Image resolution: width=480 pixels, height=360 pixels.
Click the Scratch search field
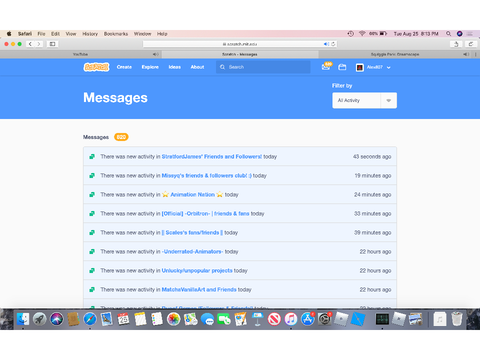(263, 67)
